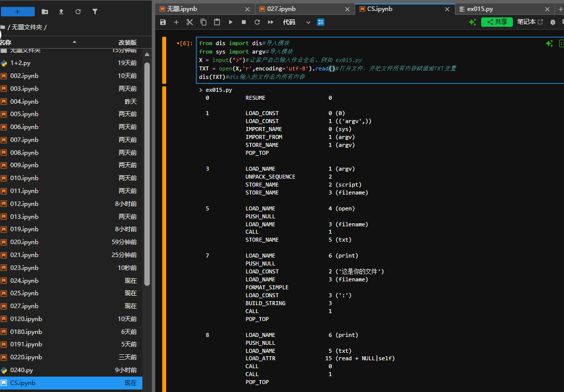The height and width of the screenshot is (392, 564).
Task: Restart kernel and run all cells
Action: (270, 22)
